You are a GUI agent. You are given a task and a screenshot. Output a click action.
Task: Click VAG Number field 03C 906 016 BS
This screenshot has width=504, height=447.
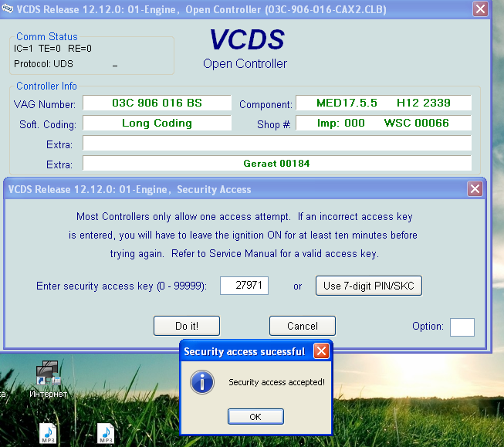[157, 103]
